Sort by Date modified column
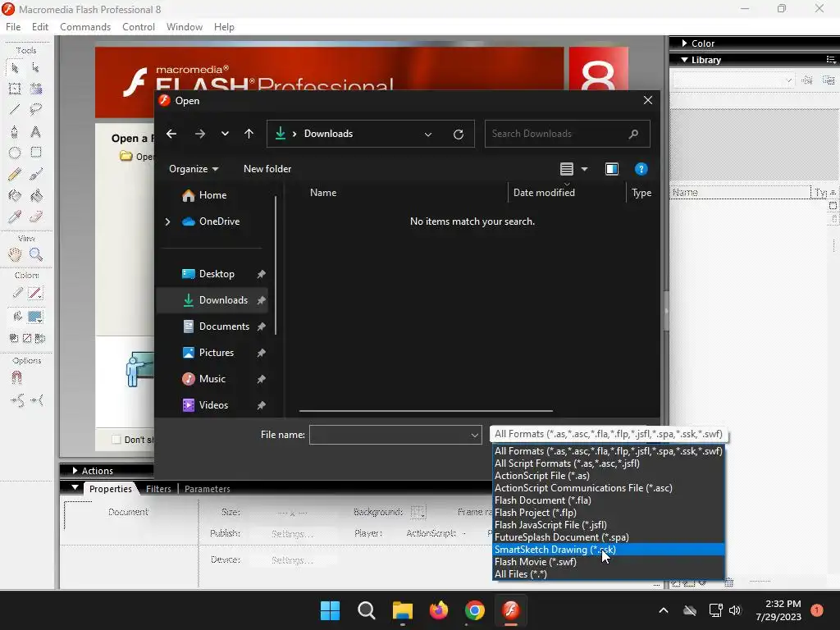 coord(544,192)
